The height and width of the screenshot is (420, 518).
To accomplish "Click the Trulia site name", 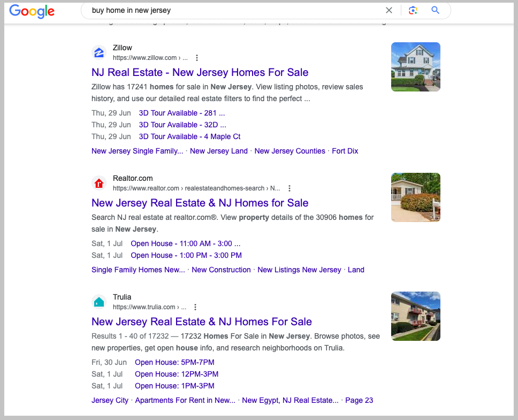I will click(x=122, y=297).
